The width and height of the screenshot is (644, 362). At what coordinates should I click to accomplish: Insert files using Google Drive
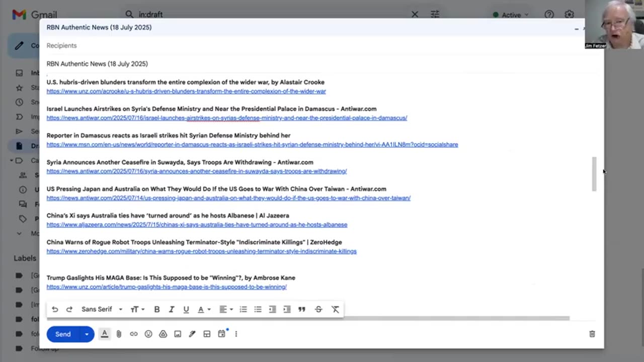[163, 334]
